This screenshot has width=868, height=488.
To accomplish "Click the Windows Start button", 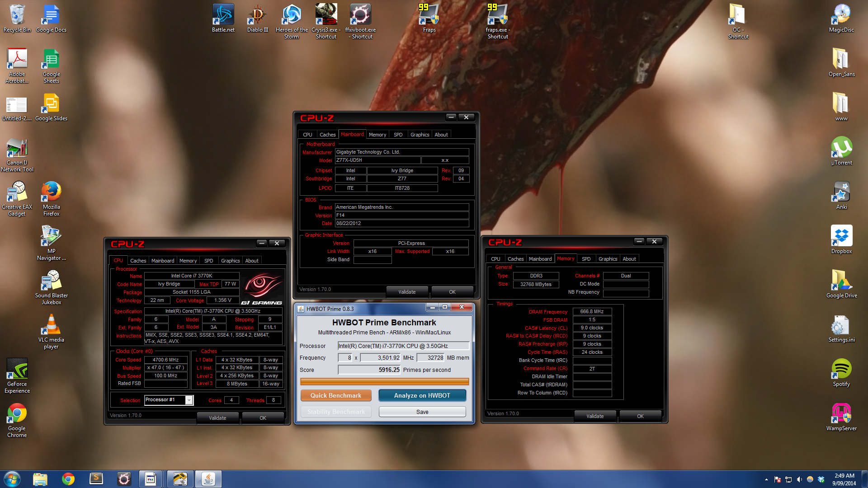I will coord(12,479).
